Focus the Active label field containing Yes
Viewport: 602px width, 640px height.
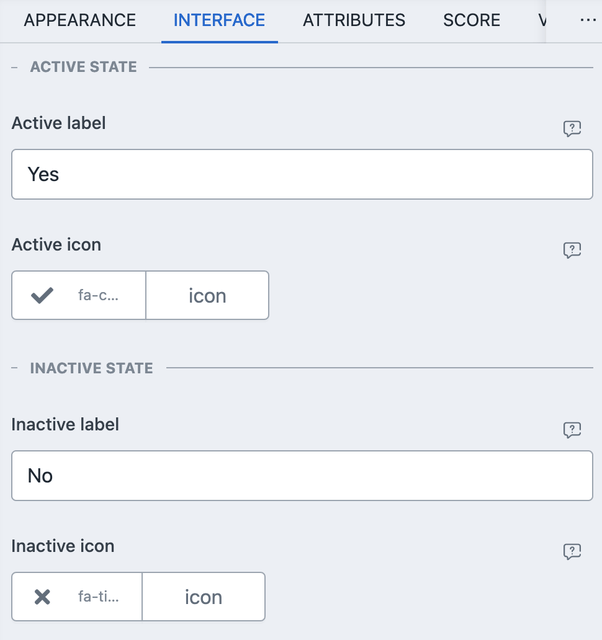[x=301, y=174]
